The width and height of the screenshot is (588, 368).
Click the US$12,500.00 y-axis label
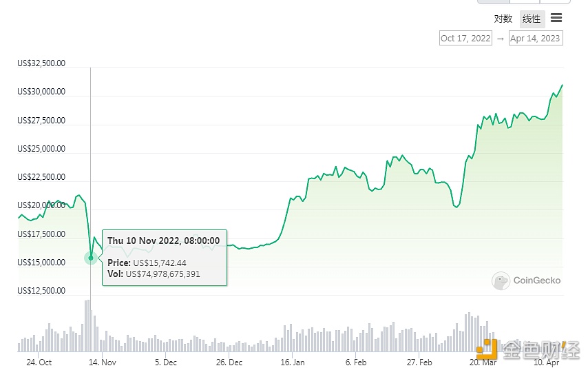[x=41, y=291]
